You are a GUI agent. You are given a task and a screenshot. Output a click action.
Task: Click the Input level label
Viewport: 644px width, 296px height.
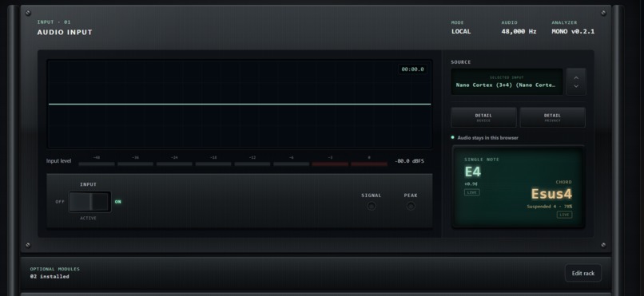coord(59,161)
